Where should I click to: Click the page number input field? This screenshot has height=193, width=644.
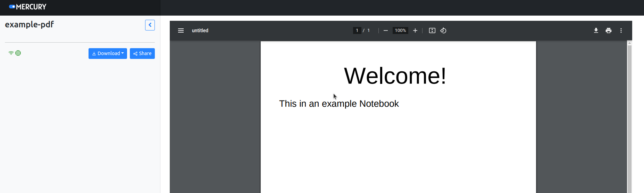pos(357,30)
